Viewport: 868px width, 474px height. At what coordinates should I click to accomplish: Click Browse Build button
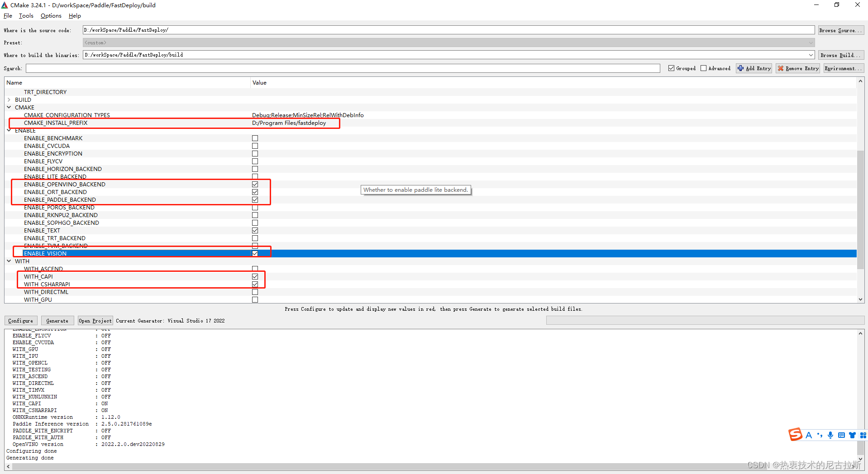[841, 55]
